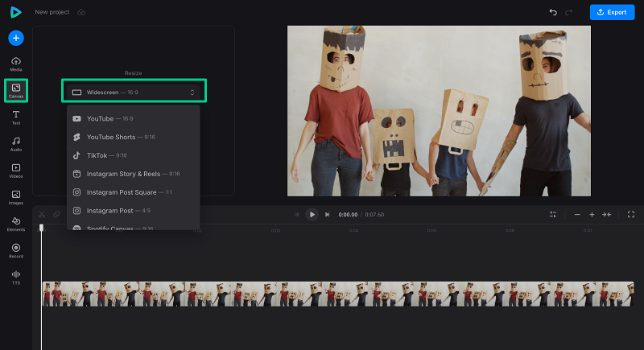The image size is (644, 350).
Task: Open the Canvas sidebar panel
Action: pyautogui.click(x=16, y=91)
